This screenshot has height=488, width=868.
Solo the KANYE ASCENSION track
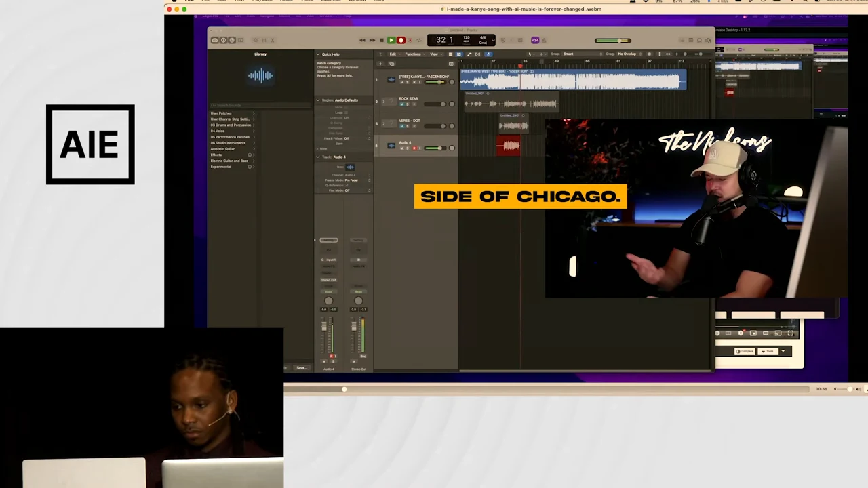408,82
